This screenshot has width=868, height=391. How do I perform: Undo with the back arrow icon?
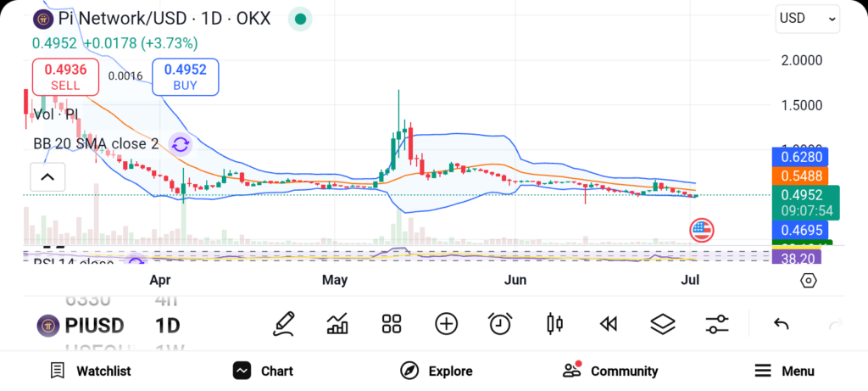point(781,324)
